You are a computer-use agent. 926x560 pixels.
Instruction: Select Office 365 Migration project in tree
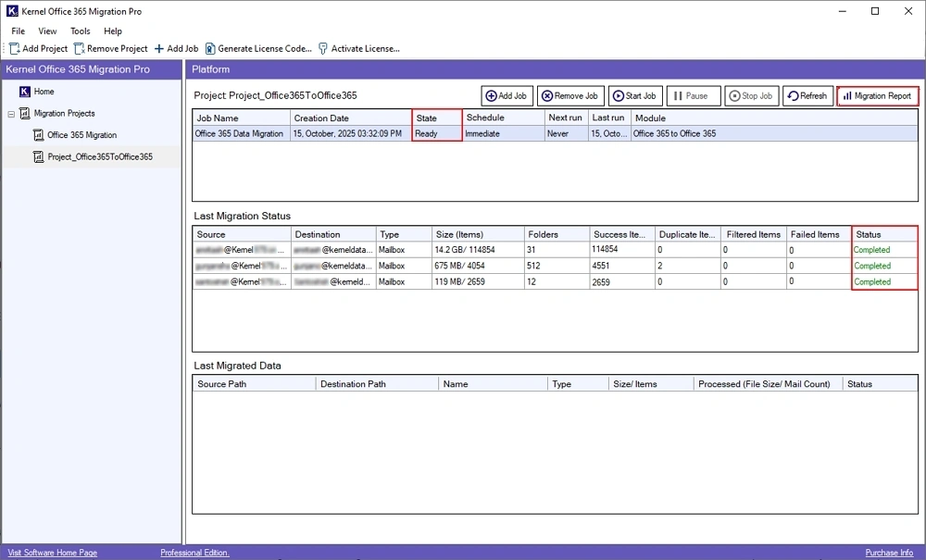(x=81, y=135)
